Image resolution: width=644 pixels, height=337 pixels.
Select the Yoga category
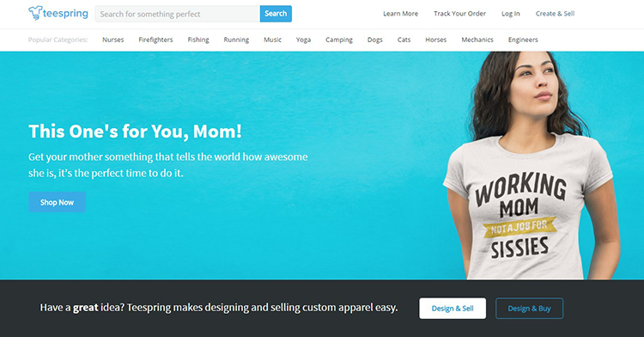coord(303,40)
